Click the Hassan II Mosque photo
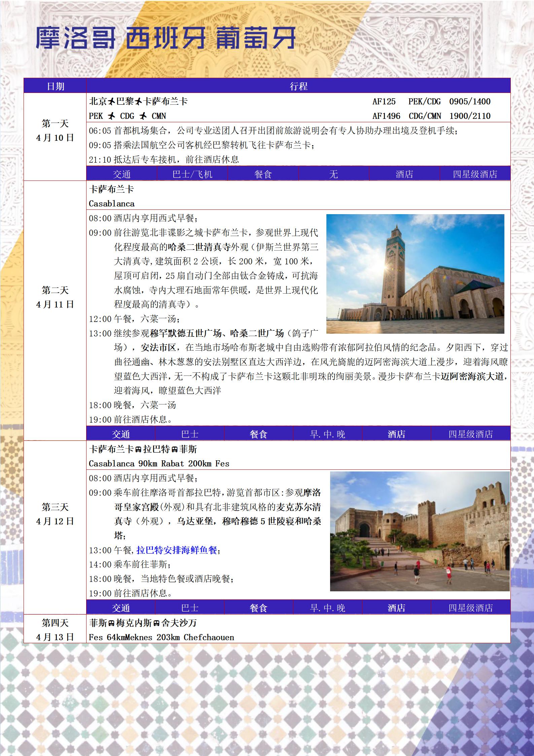The height and width of the screenshot is (756, 534). (x=415, y=274)
